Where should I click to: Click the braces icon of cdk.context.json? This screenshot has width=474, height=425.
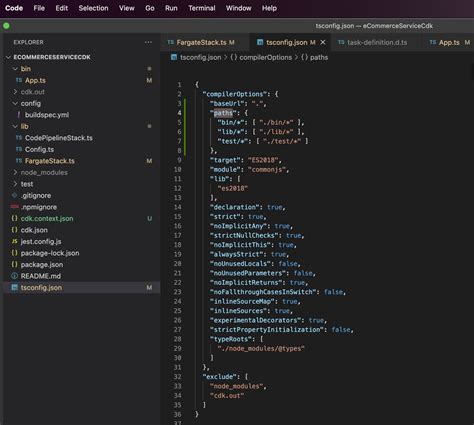(15, 218)
